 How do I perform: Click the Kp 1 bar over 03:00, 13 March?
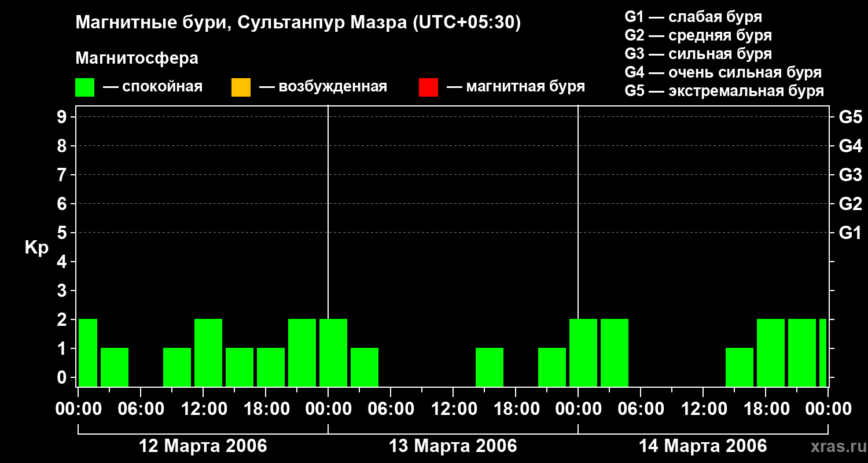point(365,367)
